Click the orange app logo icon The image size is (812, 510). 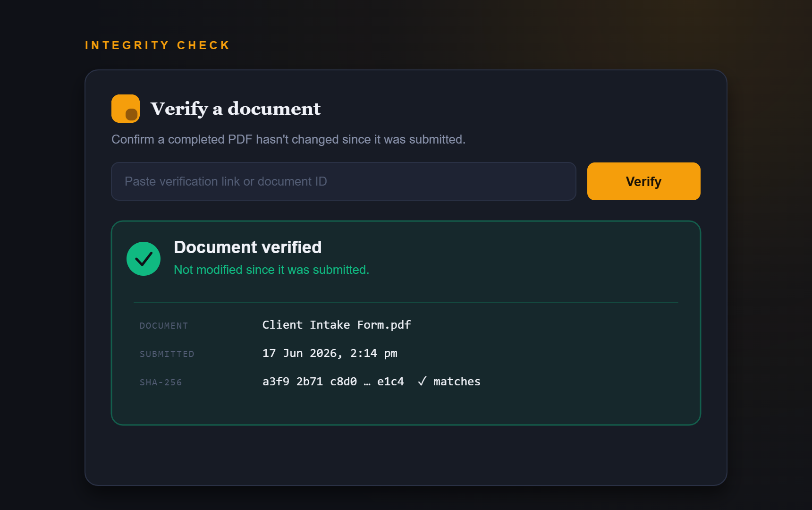coord(126,109)
